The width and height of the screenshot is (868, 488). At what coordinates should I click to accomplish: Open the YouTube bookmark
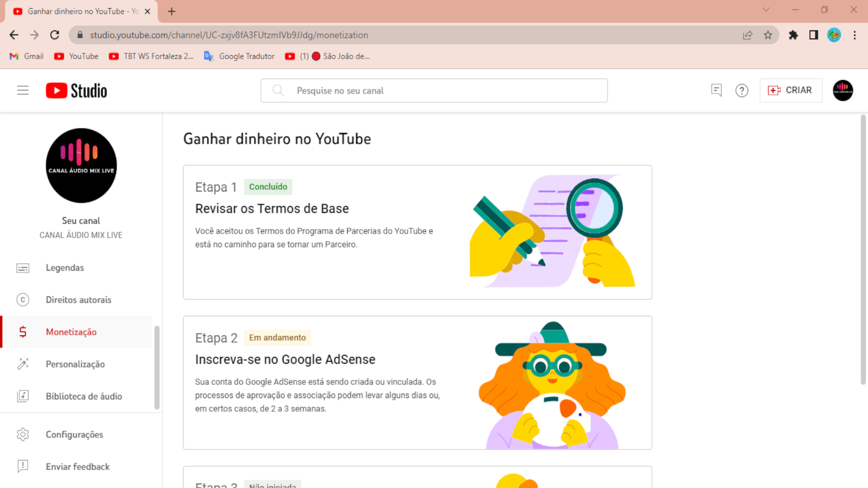(76, 56)
